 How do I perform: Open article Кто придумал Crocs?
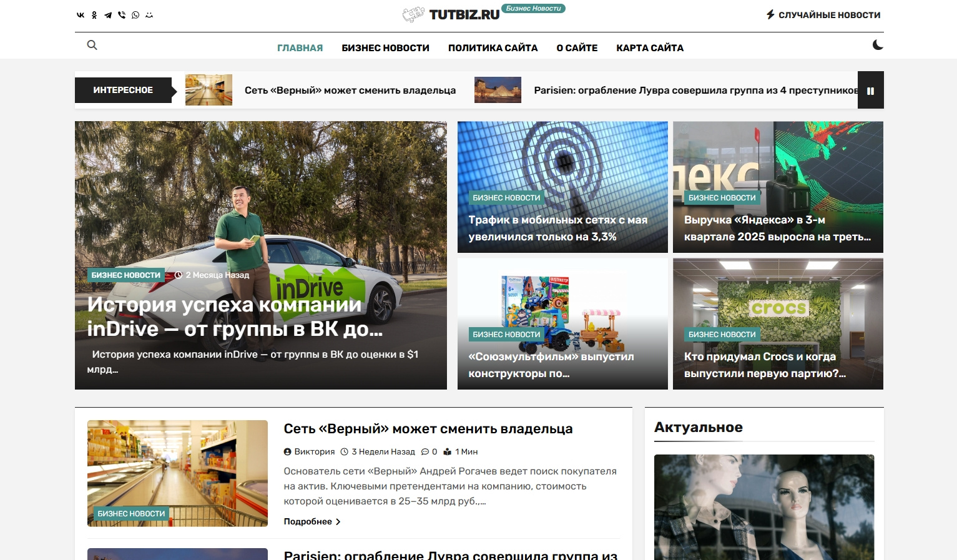click(765, 365)
